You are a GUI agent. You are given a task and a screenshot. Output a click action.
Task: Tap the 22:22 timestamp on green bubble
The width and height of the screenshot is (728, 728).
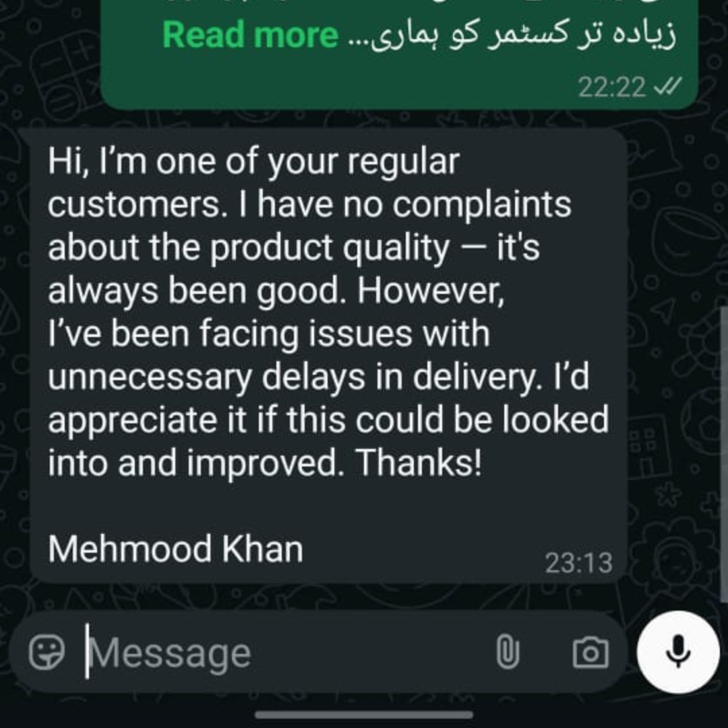point(611,87)
